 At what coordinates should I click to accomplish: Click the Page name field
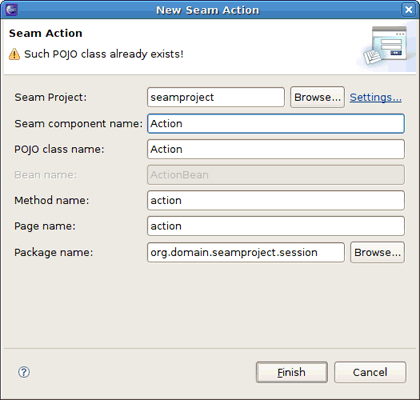(x=276, y=226)
